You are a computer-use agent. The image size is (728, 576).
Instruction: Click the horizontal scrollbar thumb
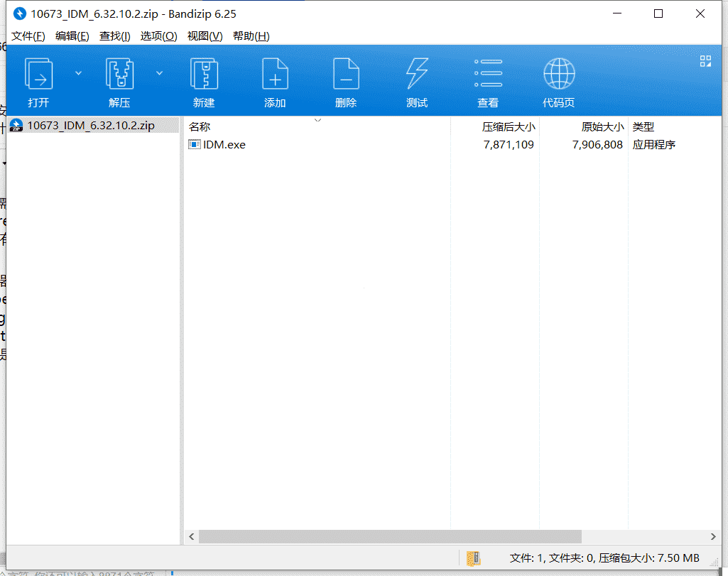[x=390, y=536]
